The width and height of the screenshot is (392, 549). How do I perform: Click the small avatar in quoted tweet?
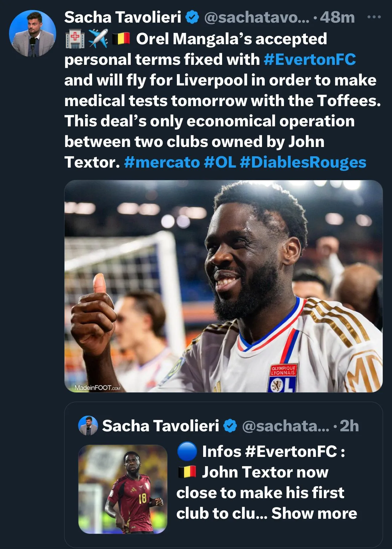tap(88, 426)
